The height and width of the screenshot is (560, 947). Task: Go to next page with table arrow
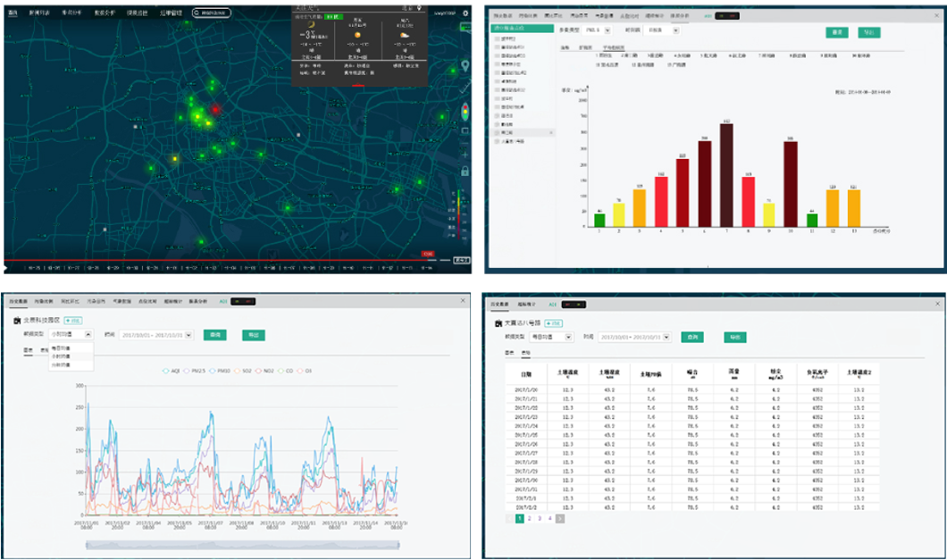pyautogui.click(x=560, y=518)
